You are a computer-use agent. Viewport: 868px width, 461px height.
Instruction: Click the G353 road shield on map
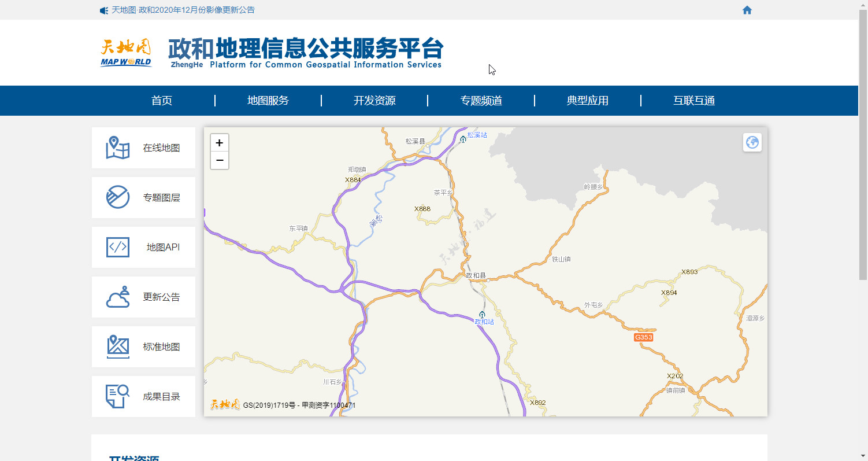pyautogui.click(x=643, y=337)
